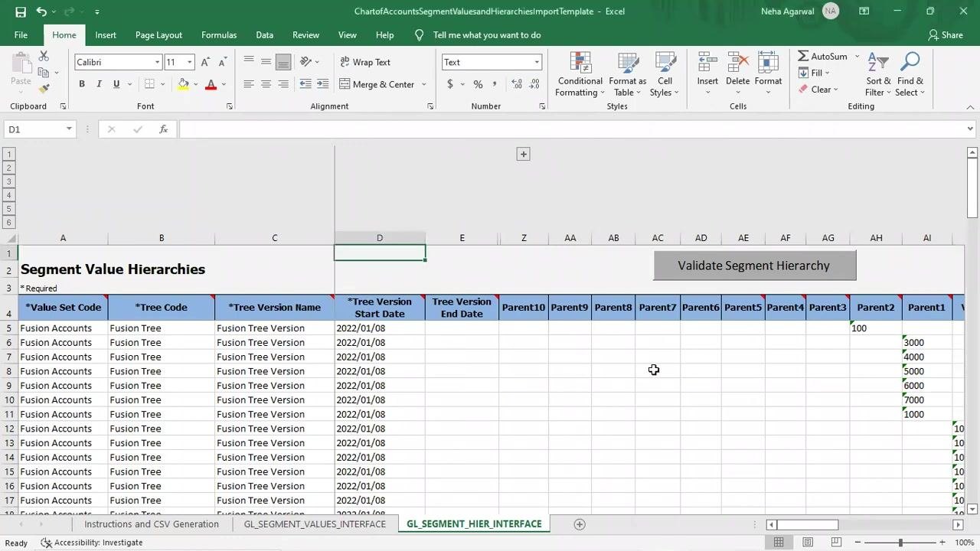Expand the Merge & Center dropdown arrow
The height and width of the screenshot is (551, 980).
click(423, 84)
